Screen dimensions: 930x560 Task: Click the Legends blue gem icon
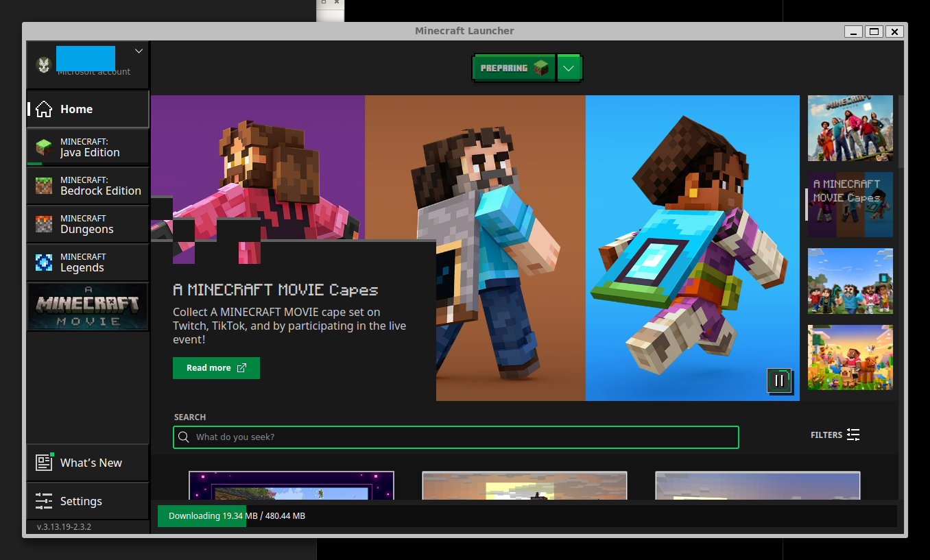[44, 263]
